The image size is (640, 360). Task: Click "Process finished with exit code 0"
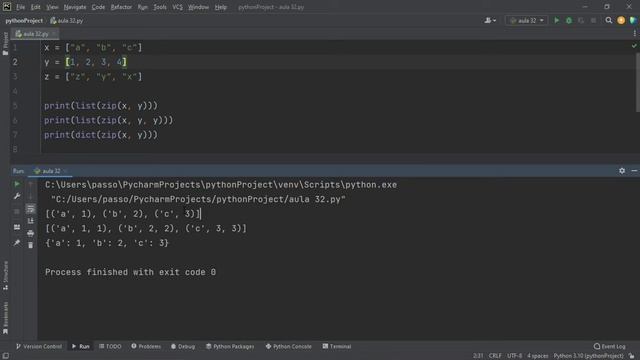tap(130, 272)
